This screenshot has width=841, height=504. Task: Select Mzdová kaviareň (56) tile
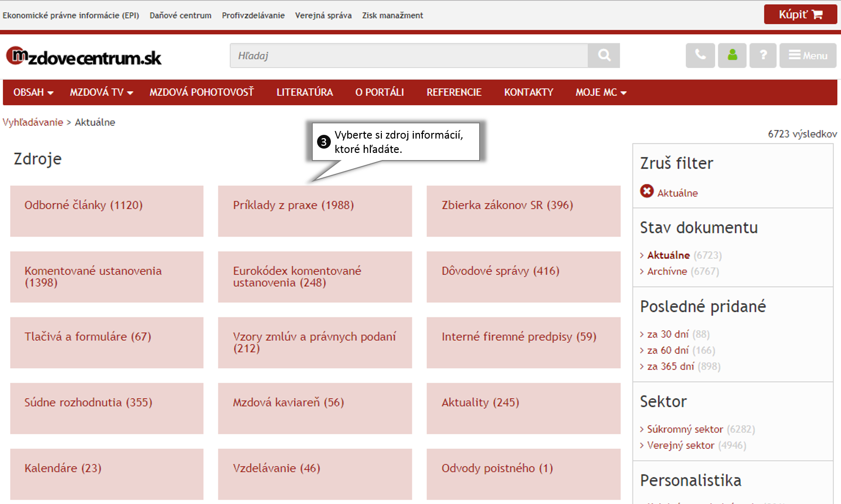[x=315, y=408]
